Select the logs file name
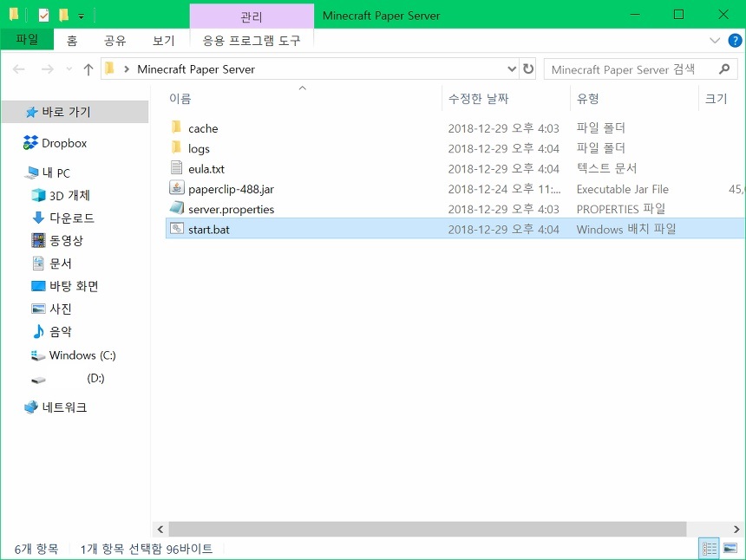The height and width of the screenshot is (560, 746). point(199,149)
